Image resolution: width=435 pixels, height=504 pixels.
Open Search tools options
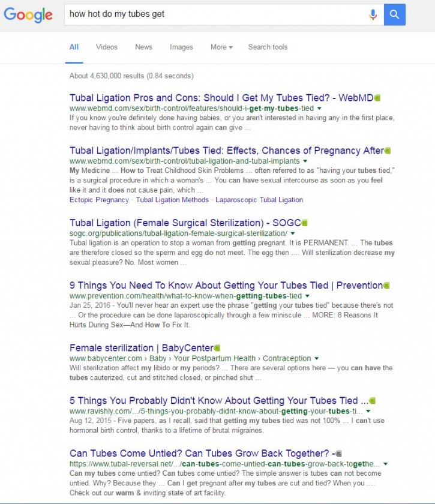click(268, 47)
